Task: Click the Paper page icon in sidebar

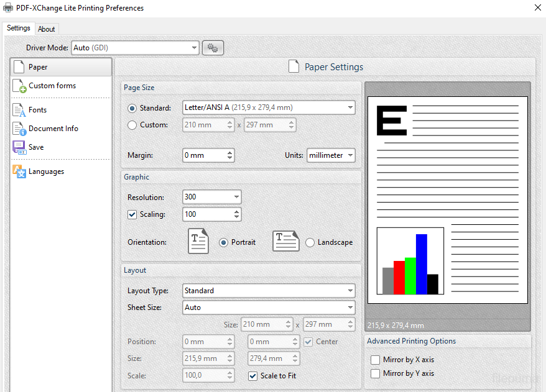Action: click(19, 67)
